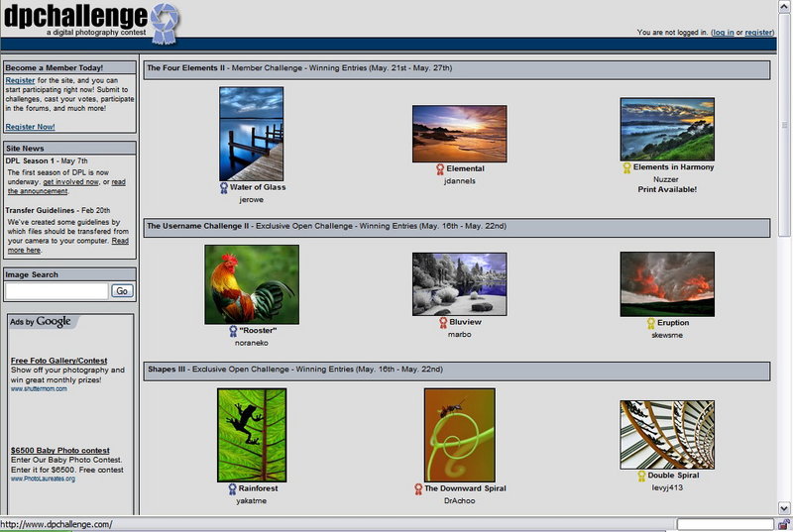Open the Water of Glass pier photo
793x532 pixels.
[x=252, y=134]
